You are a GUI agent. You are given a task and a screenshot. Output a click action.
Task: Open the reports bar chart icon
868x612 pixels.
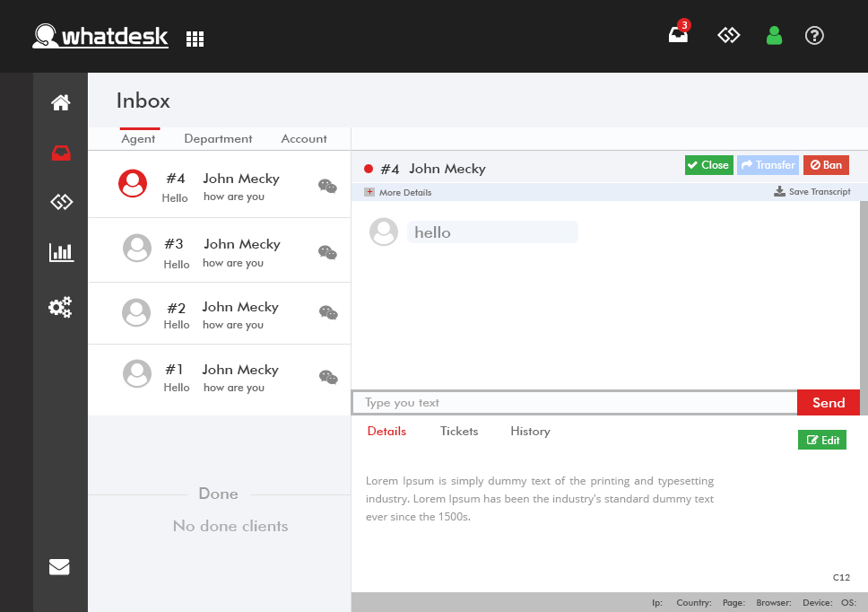point(61,252)
